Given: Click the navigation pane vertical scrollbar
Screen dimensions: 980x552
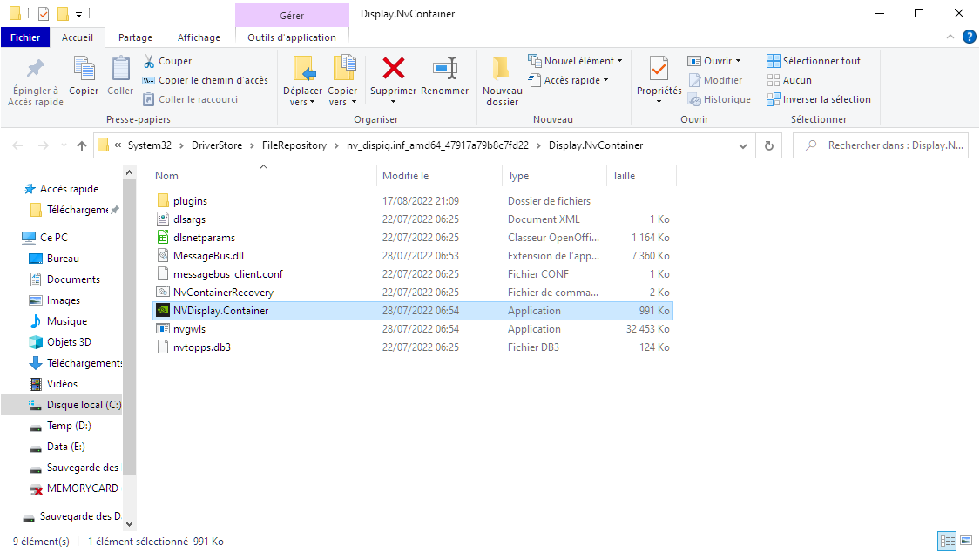Looking at the screenshot, I should click(130, 348).
